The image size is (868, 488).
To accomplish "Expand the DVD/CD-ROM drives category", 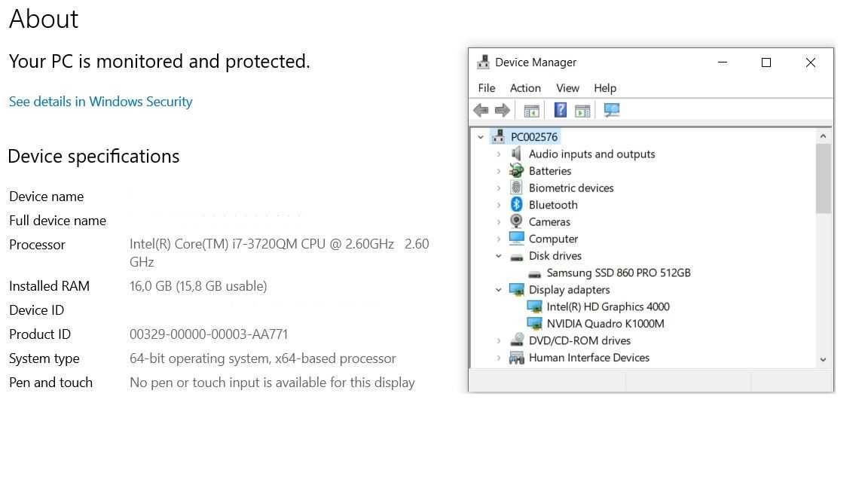I will (x=498, y=341).
